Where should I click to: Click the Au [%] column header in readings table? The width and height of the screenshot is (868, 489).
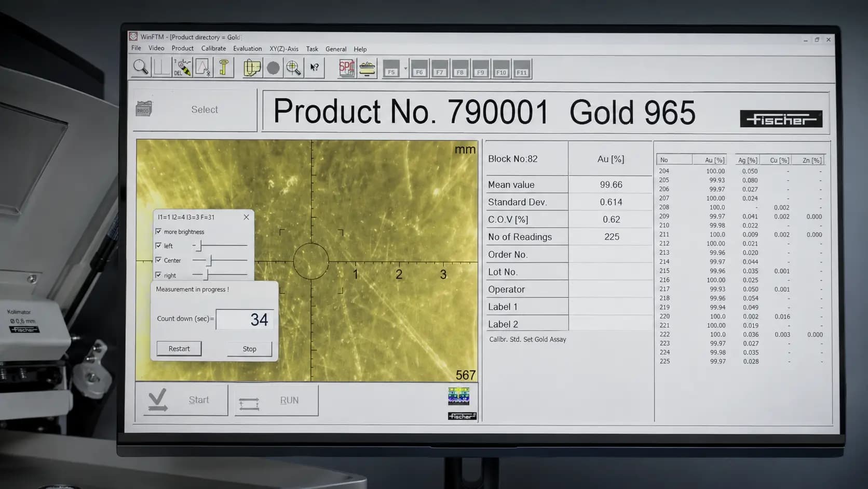pos(709,160)
